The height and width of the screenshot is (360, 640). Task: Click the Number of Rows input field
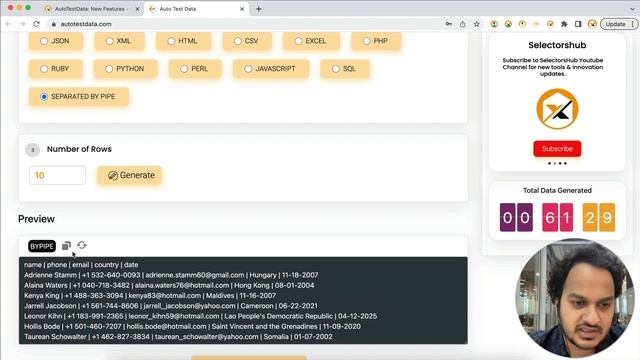click(x=58, y=176)
